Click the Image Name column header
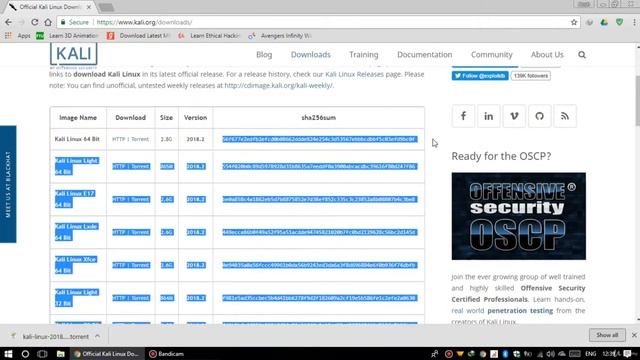Image resolution: width=640 pixels, height=360 pixels. (x=78, y=118)
